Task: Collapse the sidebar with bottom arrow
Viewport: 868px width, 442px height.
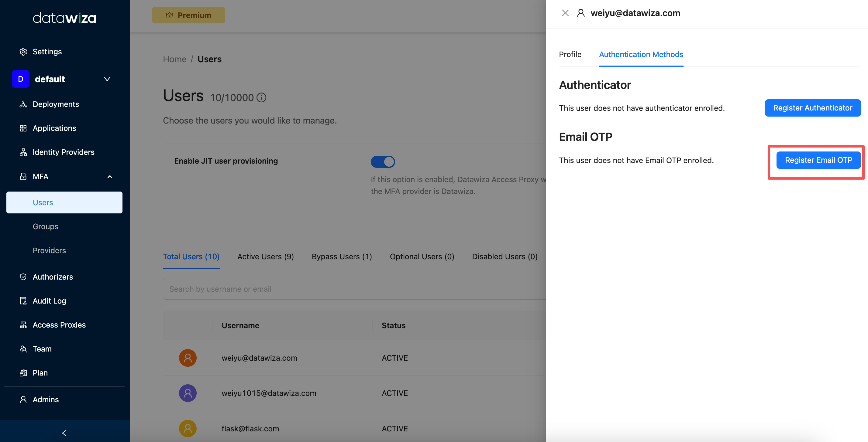Action: pyautogui.click(x=64, y=433)
